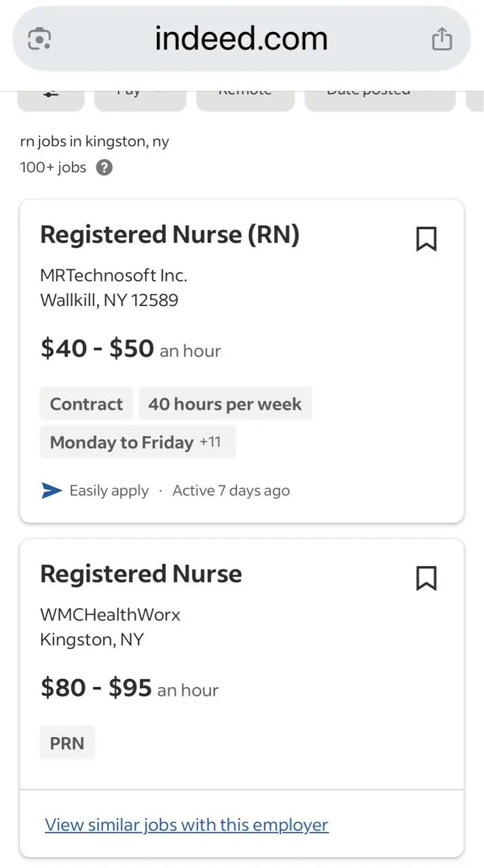This screenshot has width=484, height=868.
Task: Open the share icon beside indeed.com
Action: coord(442,39)
